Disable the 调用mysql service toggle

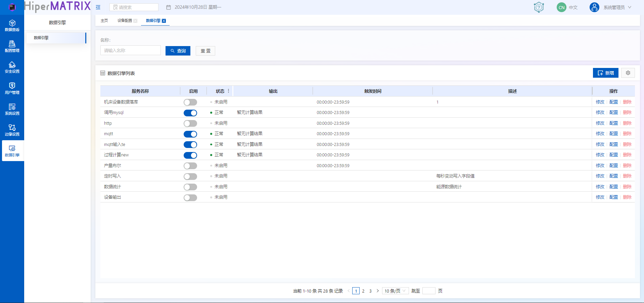click(x=190, y=113)
